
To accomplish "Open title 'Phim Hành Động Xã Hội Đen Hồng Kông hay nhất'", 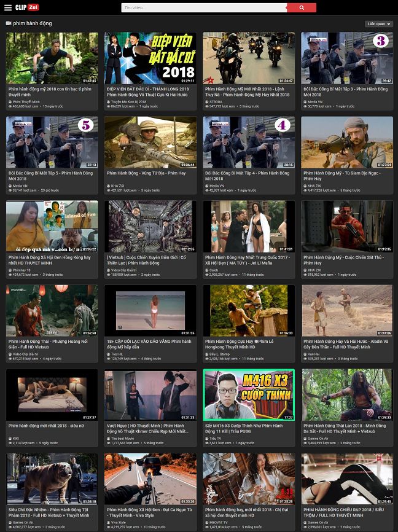I will click(50, 260).
